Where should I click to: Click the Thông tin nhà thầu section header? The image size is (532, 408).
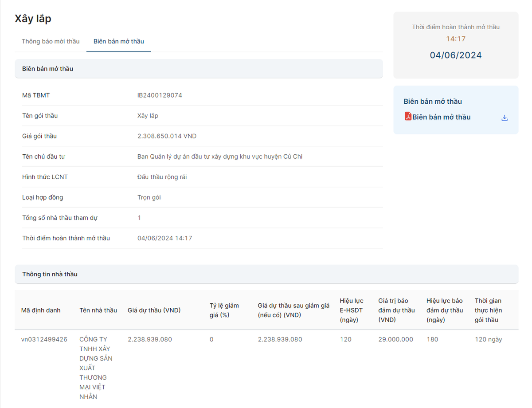[50, 274]
